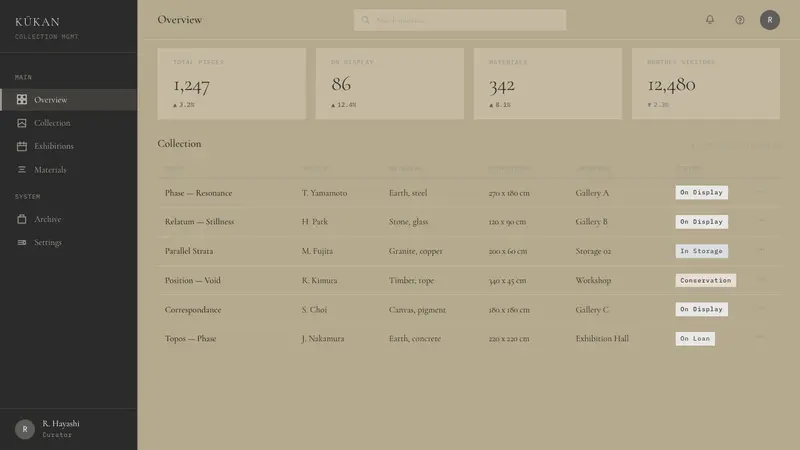This screenshot has height=450, width=800.
Task: Click the Conservation status badge
Action: [x=706, y=280]
